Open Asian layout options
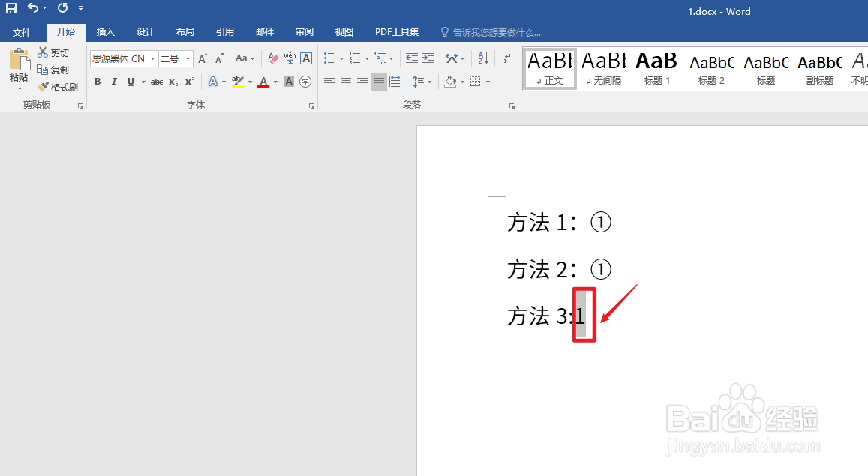 click(x=452, y=58)
